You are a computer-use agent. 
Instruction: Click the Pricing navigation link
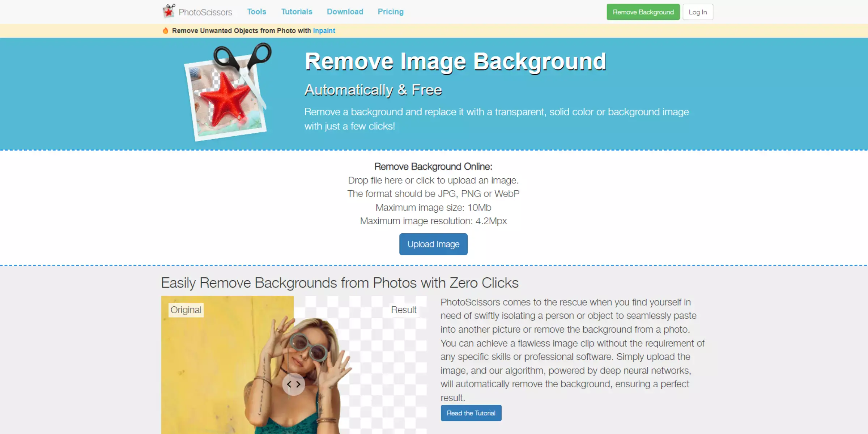390,11
